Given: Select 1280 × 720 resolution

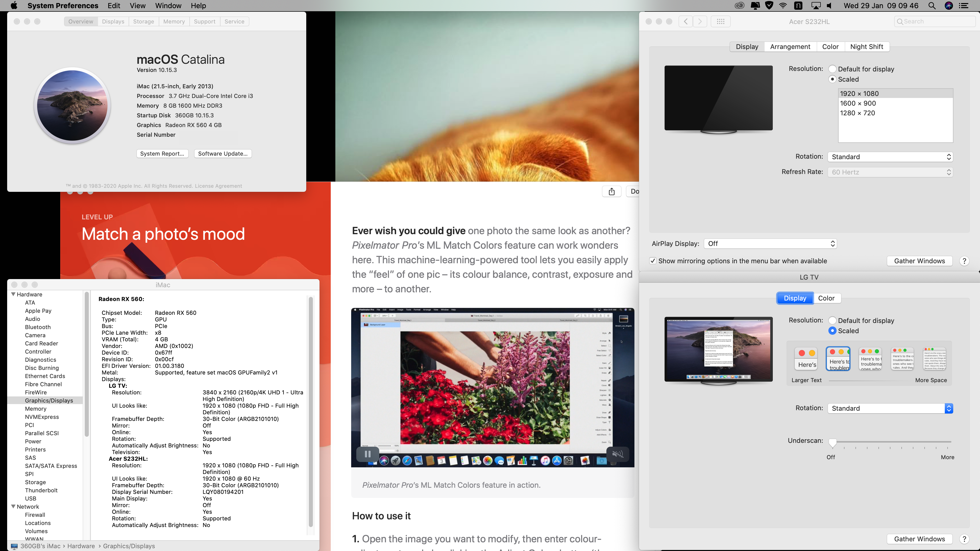Looking at the screenshot, I should (x=896, y=113).
